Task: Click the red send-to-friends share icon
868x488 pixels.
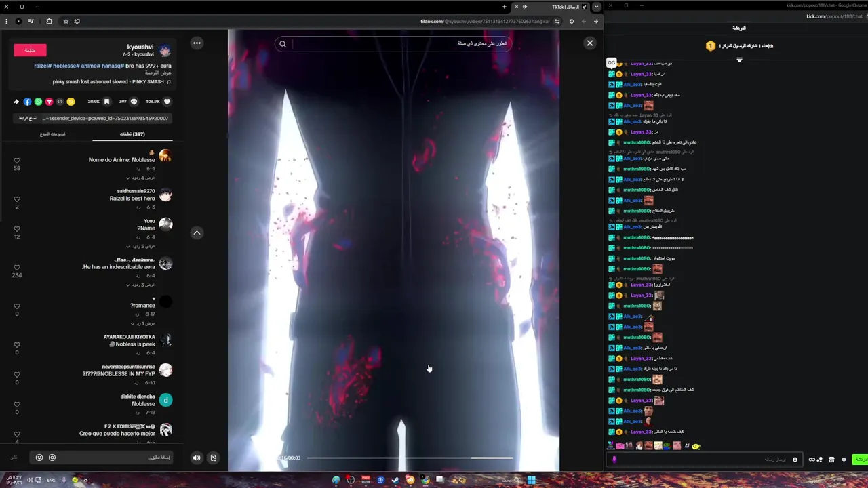Action: coord(49,102)
